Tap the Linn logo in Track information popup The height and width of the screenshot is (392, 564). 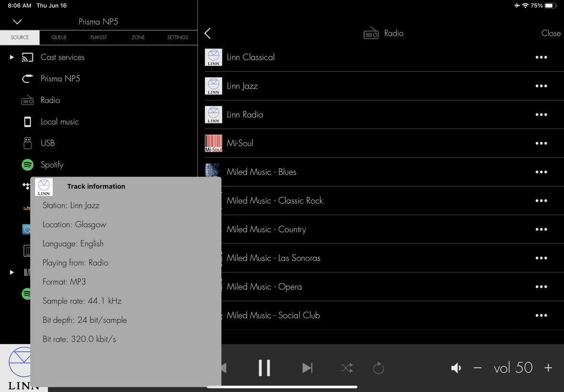click(44, 187)
